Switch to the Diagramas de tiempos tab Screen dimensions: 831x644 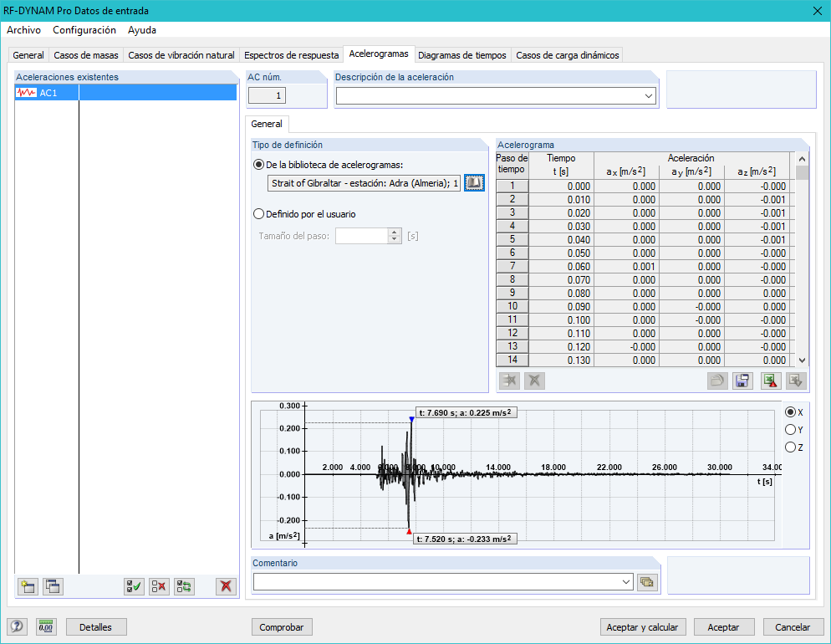click(462, 55)
